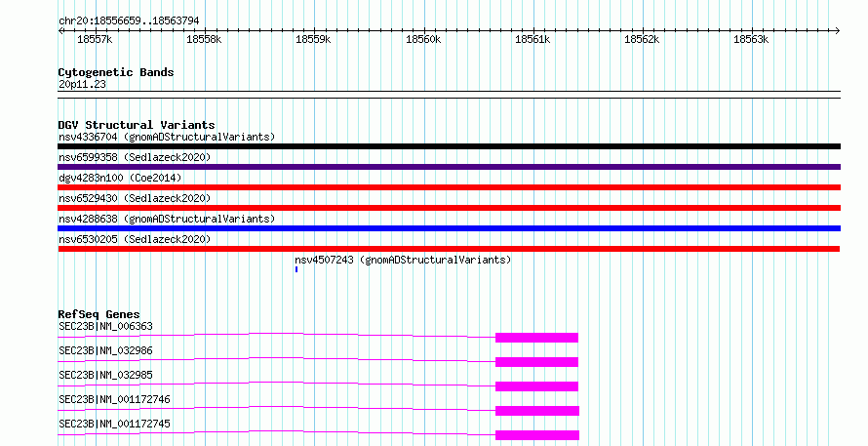Click the right arrowhead of the ruler
The image size is (868, 446).
(838, 31)
